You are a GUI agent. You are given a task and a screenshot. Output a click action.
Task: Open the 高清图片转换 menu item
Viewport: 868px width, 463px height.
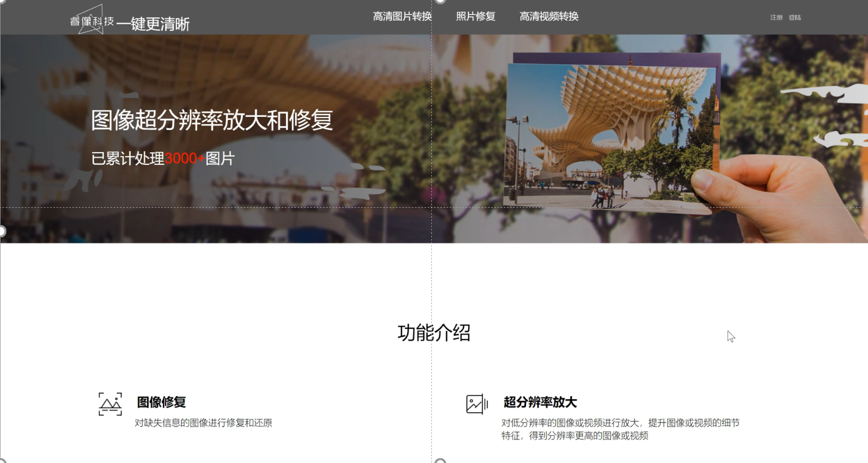click(402, 17)
